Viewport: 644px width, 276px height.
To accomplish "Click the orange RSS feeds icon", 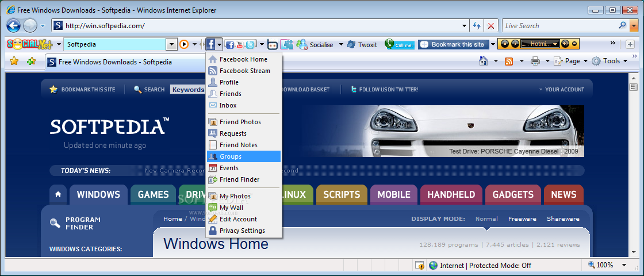I will 509,61.
